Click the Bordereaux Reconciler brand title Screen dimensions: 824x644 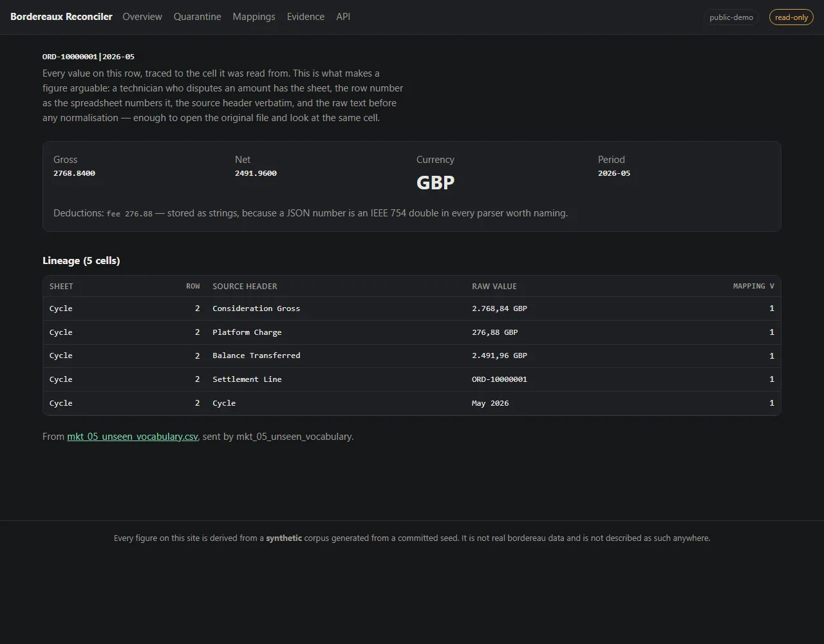tap(61, 17)
